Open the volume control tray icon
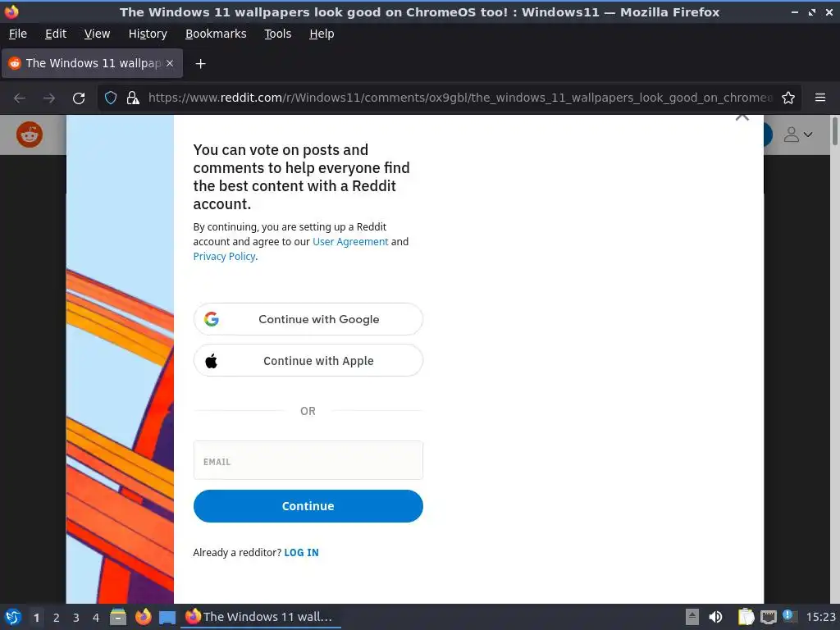 715,617
